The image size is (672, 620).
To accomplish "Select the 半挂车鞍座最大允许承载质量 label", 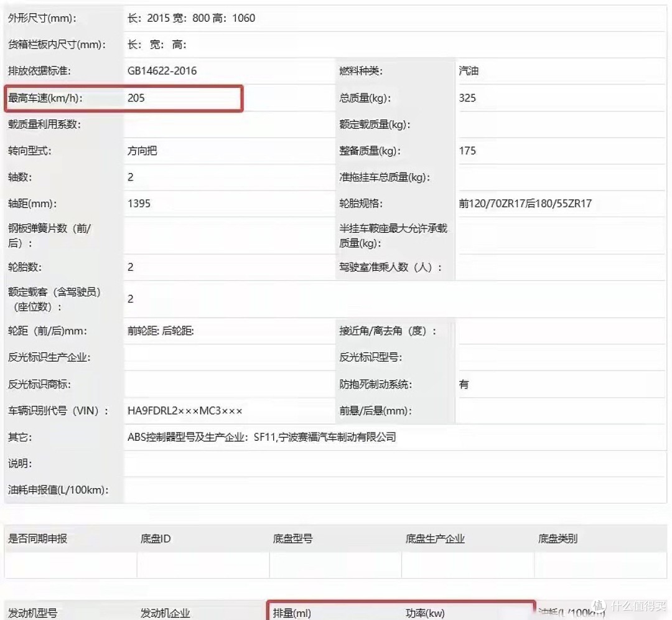I will (393, 235).
